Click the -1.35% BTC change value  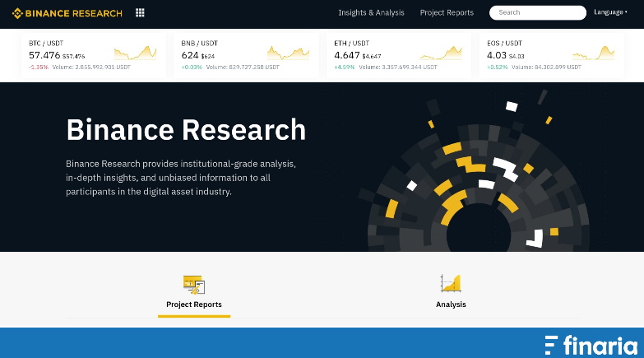click(39, 67)
